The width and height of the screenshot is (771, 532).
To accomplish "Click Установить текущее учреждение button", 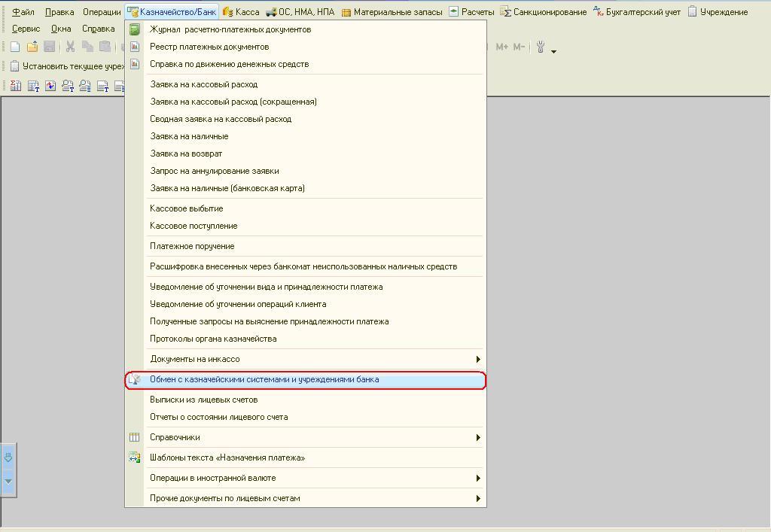I will point(68,66).
